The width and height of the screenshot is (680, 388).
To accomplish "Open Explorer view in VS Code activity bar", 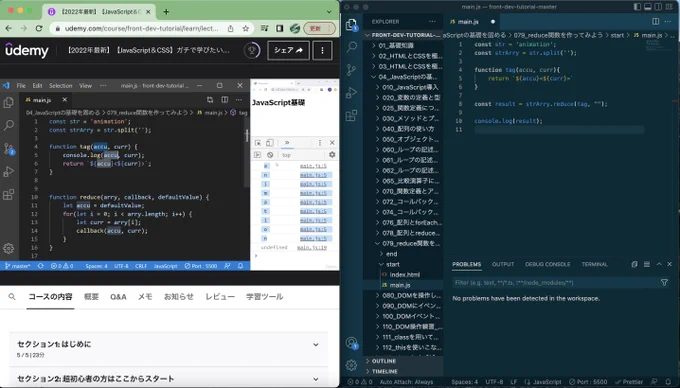I will pyautogui.click(x=352, y=25).
